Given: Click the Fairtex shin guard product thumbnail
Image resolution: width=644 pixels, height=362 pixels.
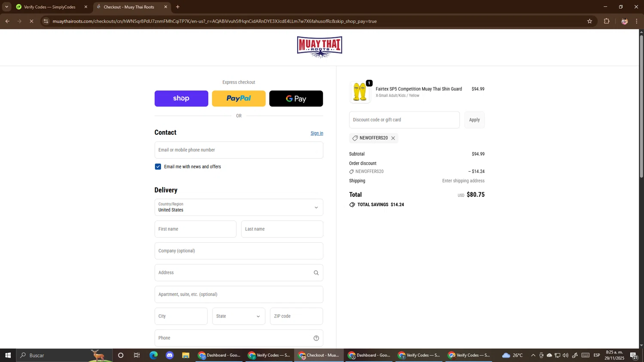Looking at the screenshot, I should point(360,92).
